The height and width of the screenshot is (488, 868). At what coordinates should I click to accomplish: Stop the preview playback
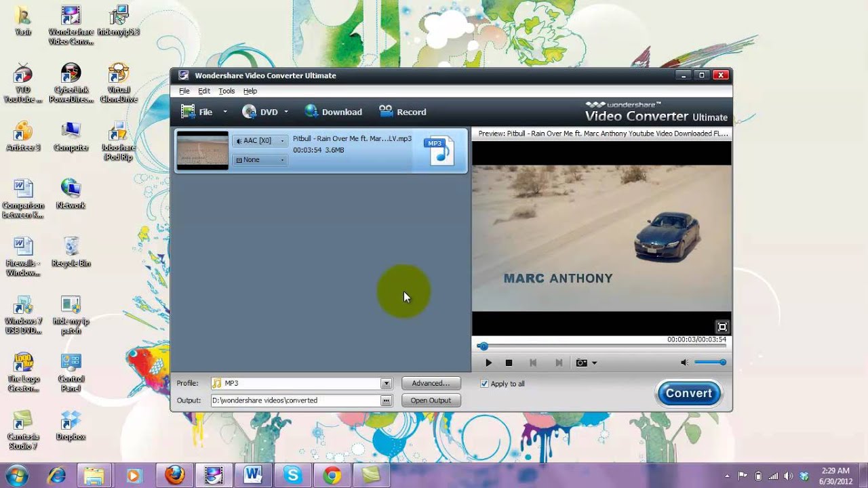509,363
